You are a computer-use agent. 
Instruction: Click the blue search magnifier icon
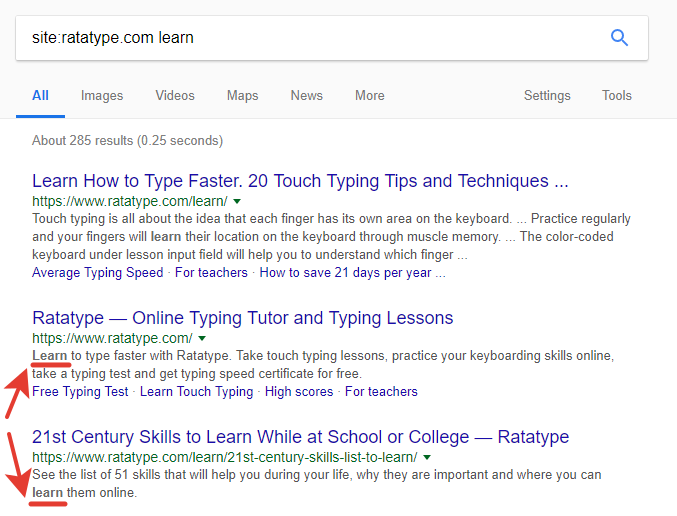click(x=619, y=38)
